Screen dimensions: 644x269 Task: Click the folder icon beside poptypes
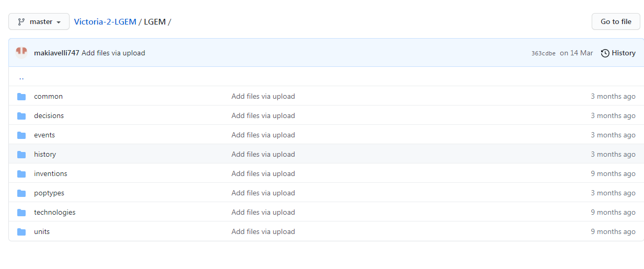coord(21,193)
